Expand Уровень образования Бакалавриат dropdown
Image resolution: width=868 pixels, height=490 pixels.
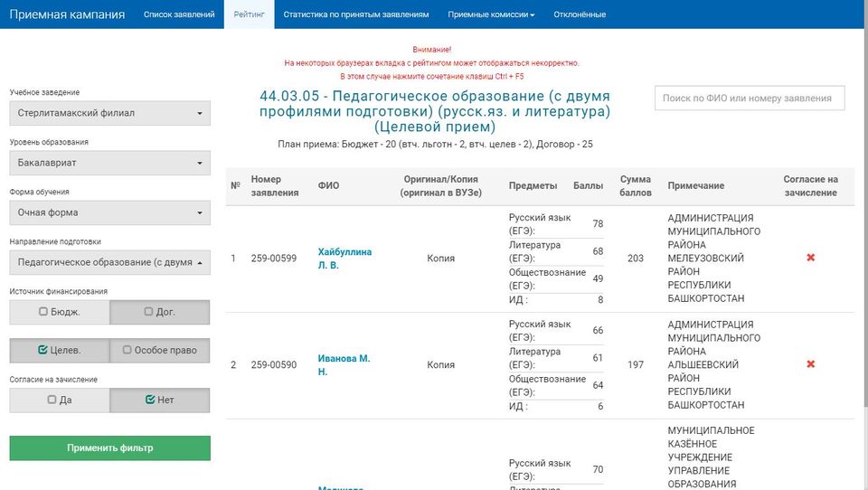pos(109,163)
